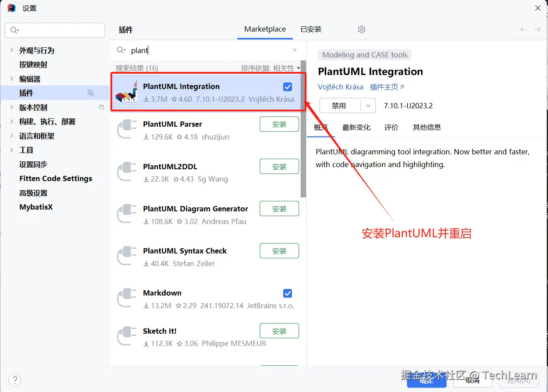Image resolution: width=548 pixels, height=392 pixels.
Task: Open the 最新变化 tab
Action: pyautogui.click(x=356, y=128)
